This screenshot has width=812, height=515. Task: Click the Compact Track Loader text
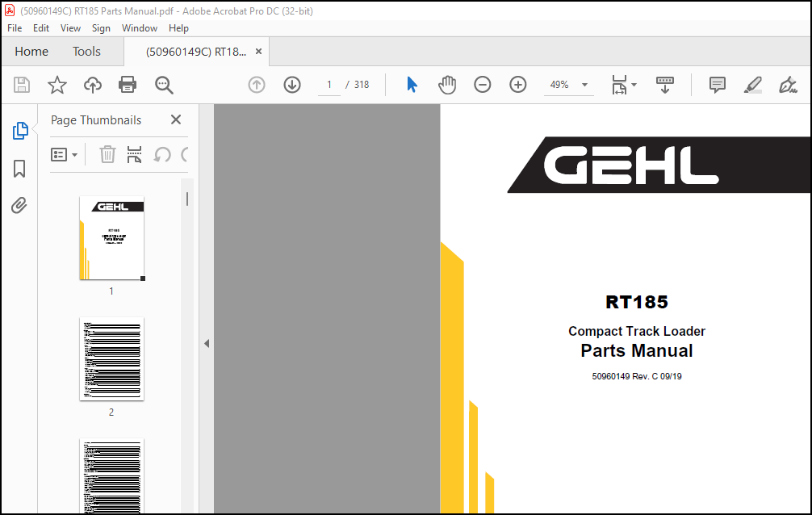point(637,331)
